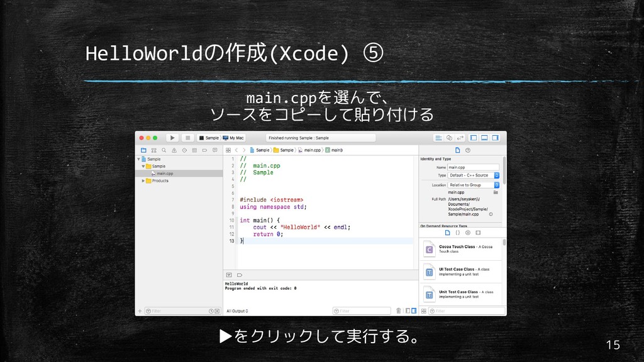The height and width of the screenshot is (362, 644).
Task: Toggle the Navigator panel visibility
Action: (x=474, y=138)
